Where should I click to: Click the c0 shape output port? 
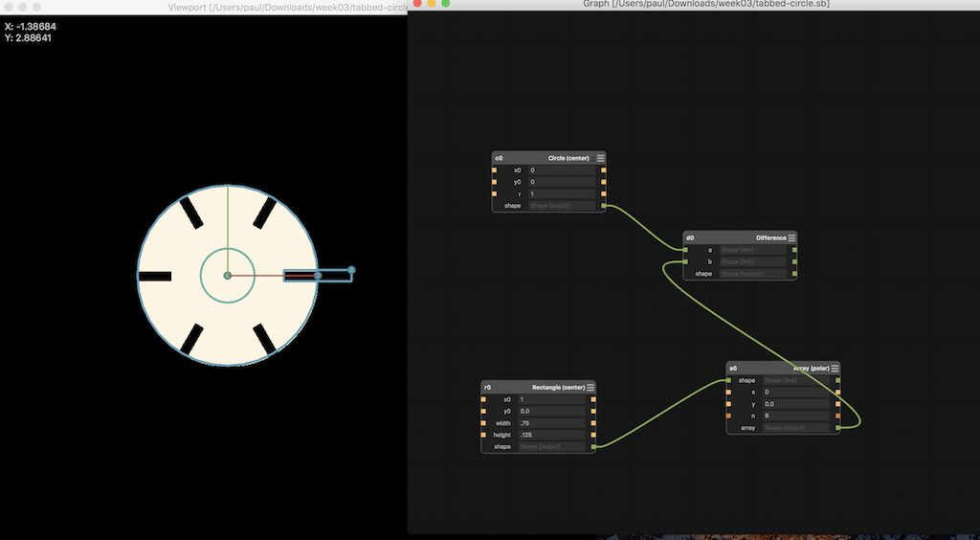tap(603, 206)
